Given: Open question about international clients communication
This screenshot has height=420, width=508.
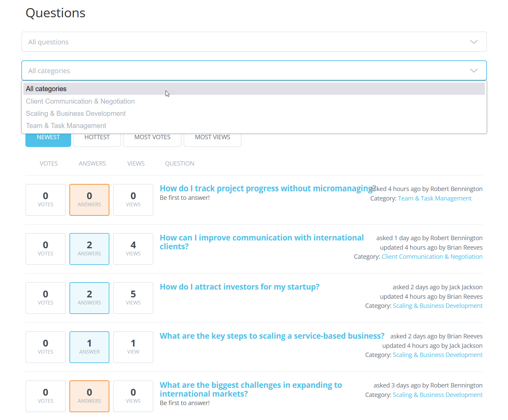Looking at the screenshot, I should click(x=262, y=242).
